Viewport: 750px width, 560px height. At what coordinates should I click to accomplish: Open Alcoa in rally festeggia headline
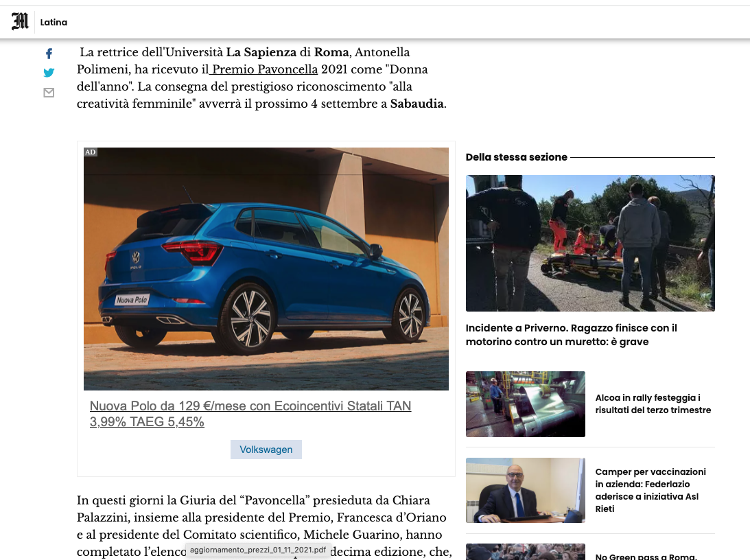pyautogui.click(x=653, y=404)
